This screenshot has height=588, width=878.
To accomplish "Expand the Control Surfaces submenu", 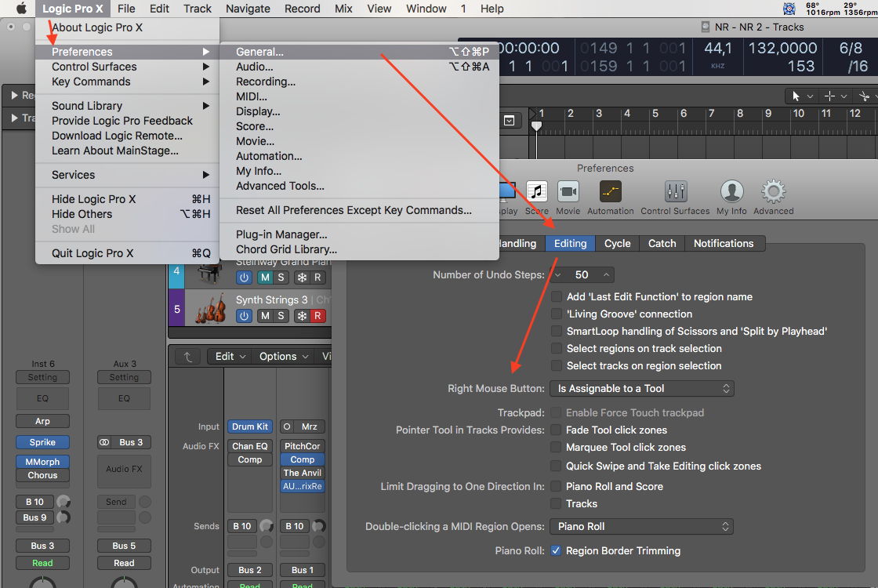I will click(x=127, y=67).
